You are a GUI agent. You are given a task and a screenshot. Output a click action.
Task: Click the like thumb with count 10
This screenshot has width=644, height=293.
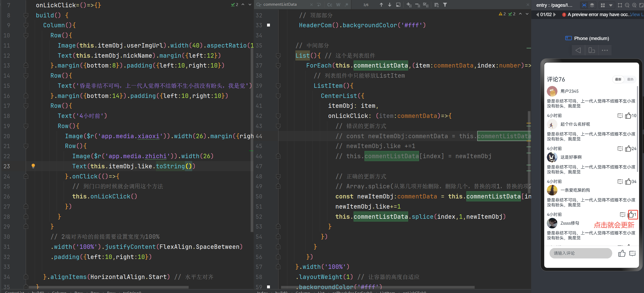628,116
